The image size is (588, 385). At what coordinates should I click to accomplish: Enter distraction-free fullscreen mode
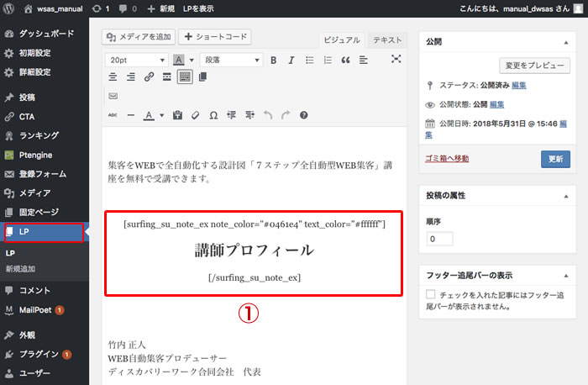pyautogui.click(x=396, y=60)
